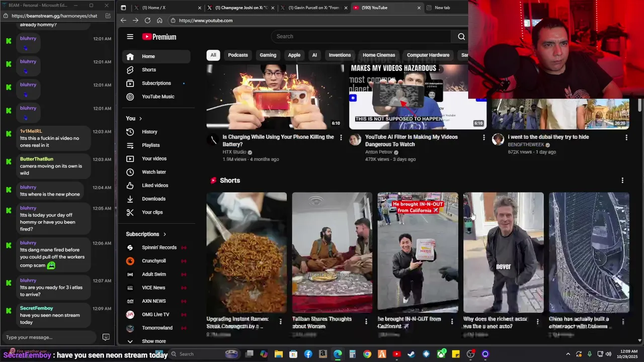Screen dimensions: 644x362
Task: Open the YouTube hamburger guide menu
Action: [x=130, y=37]
